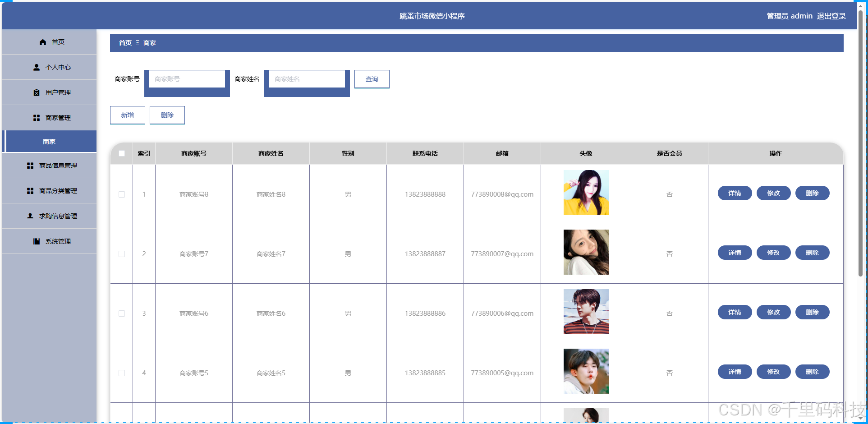This screenshot has width=868, height=424.
Task: Click the home icon beside 首页
Action: (43, 42)
